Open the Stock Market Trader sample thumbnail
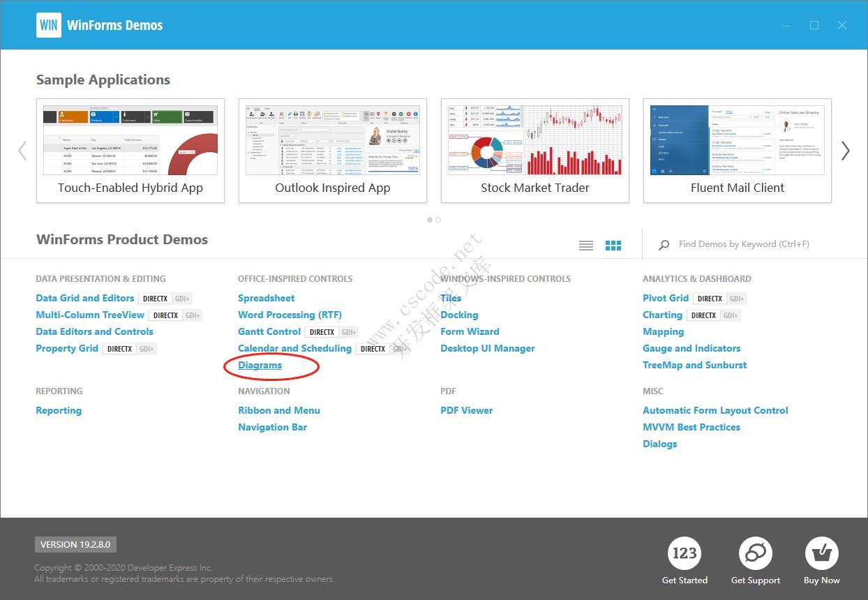868x600 pixels. tap(534, 140)
